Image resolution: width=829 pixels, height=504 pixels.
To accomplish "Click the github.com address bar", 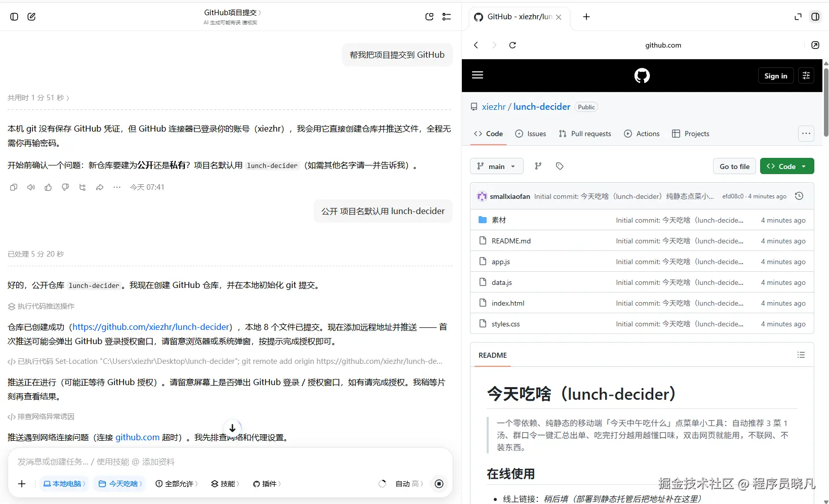I will pyautogui.click(x=663, y=45).
